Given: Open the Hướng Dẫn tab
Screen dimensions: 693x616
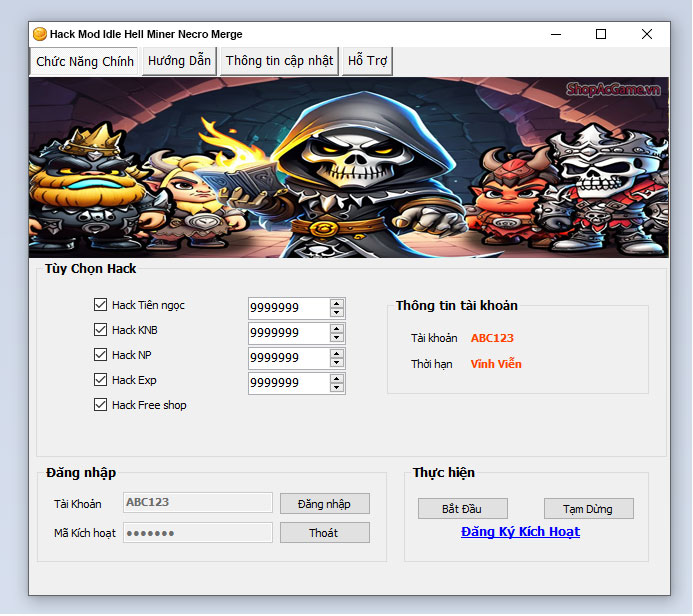Looking at the screenshot, I should click(x=179, y=61).
